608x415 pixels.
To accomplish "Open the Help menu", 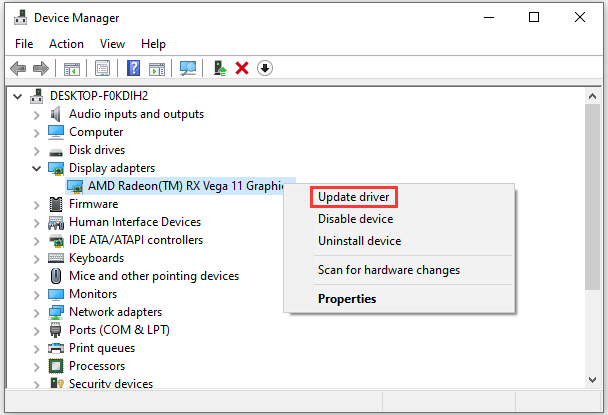I will click(x=153, y=44).
